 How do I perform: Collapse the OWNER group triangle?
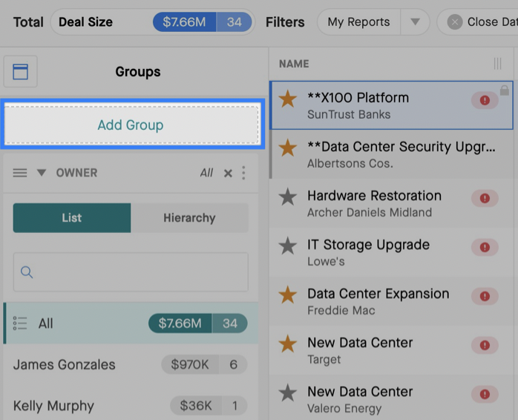click(42, 172)
